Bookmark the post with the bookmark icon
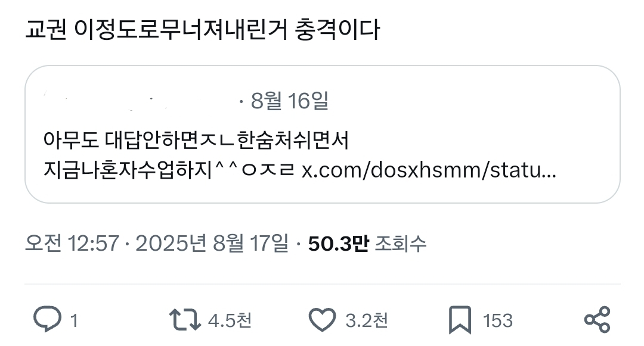 (460, 319)
